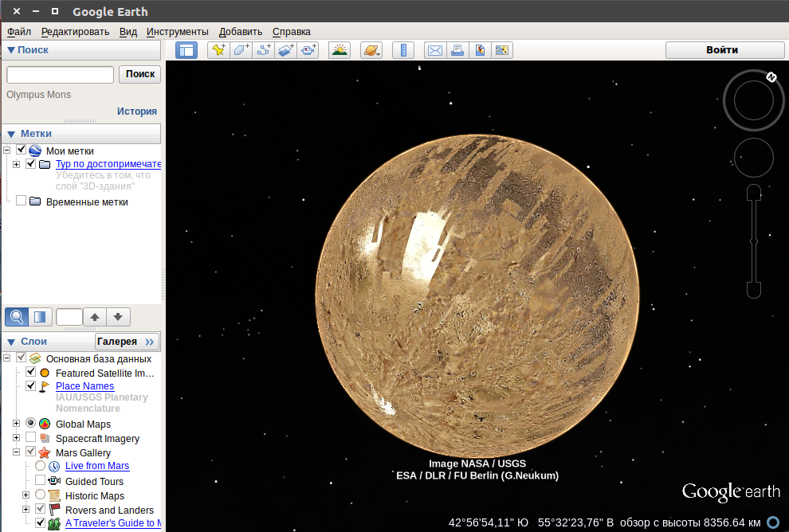Select the Live from Mars radio button
This screenshot has width=789, height=532.
41,466
